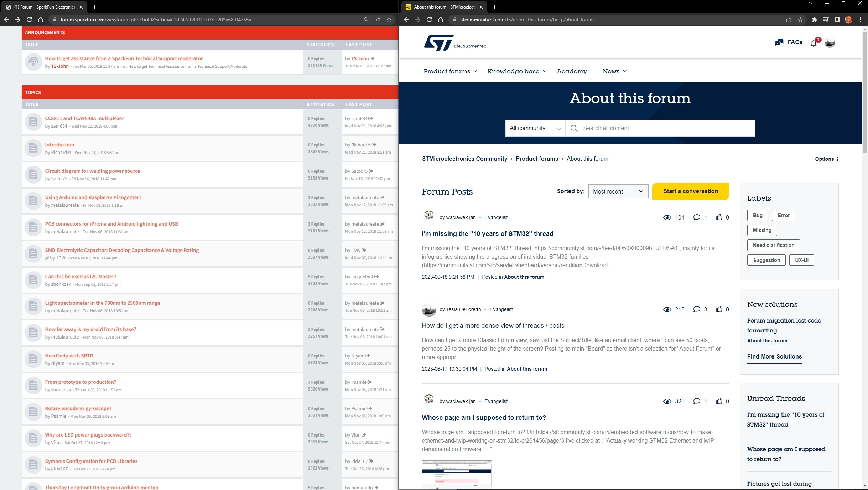Bookmark the SparkFun forum page with star
The height and width of the screenshot is (490, 868).
(x=389, y=20)
